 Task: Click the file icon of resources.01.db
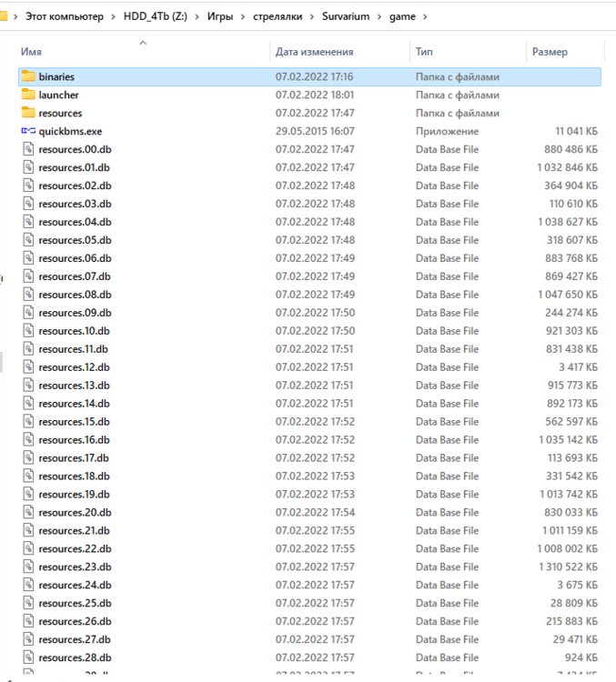[x=28, y=167]
